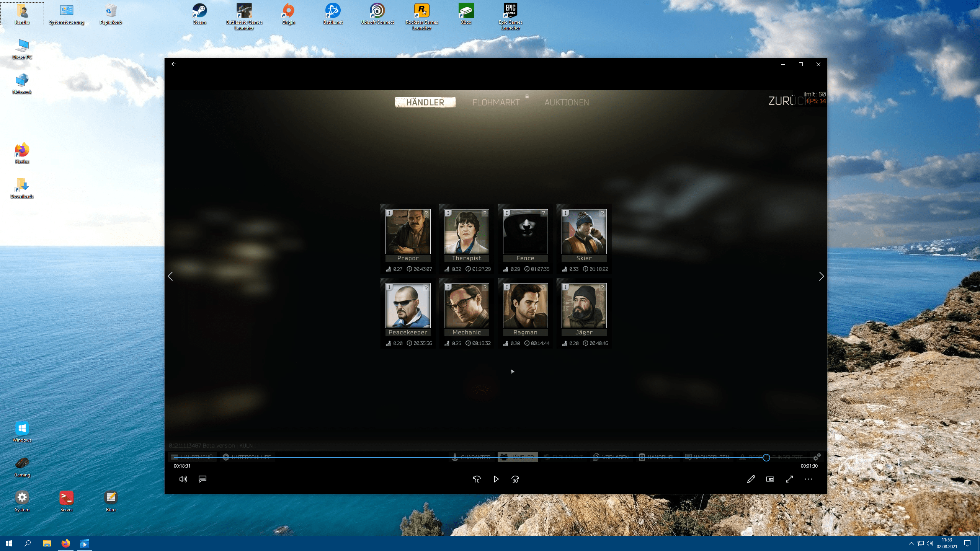Open the edit pencil tool
Viewport: 980px width, 551px height.
click(751, 479)
